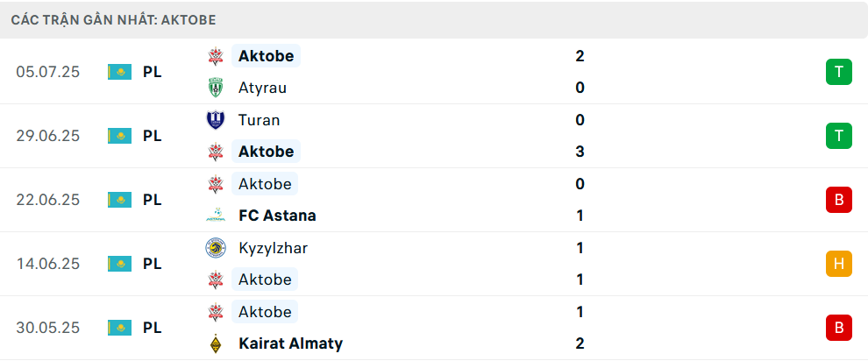Image resolution: width=868 pixels, height=361 pixels.
Task: Click the Atyrau club crest icon
Action: tap(216, 88)
